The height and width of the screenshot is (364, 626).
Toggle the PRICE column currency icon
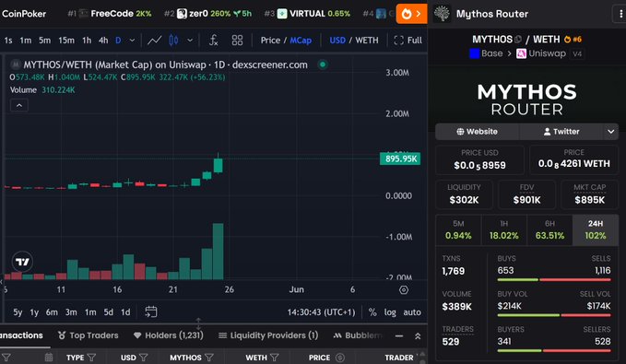click(x=340, y=358)
